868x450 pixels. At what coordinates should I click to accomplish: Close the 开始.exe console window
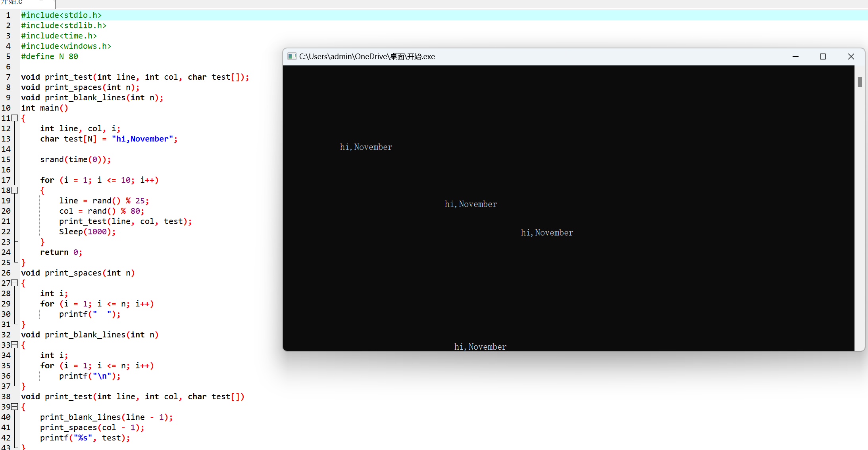click(x=851, y=56)
